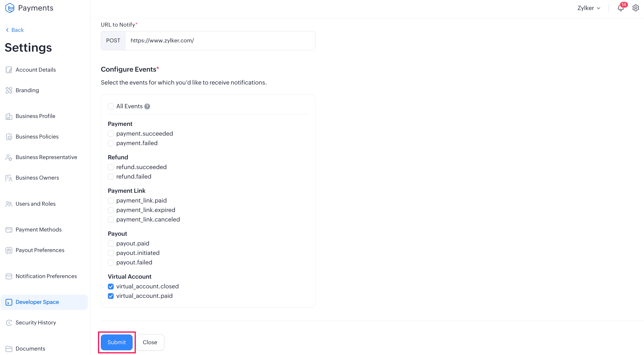Viewport: 644px width, 355px height.
Task: Click the Security History clock icon
Action: pyautogui.click(x=9, y=323)
